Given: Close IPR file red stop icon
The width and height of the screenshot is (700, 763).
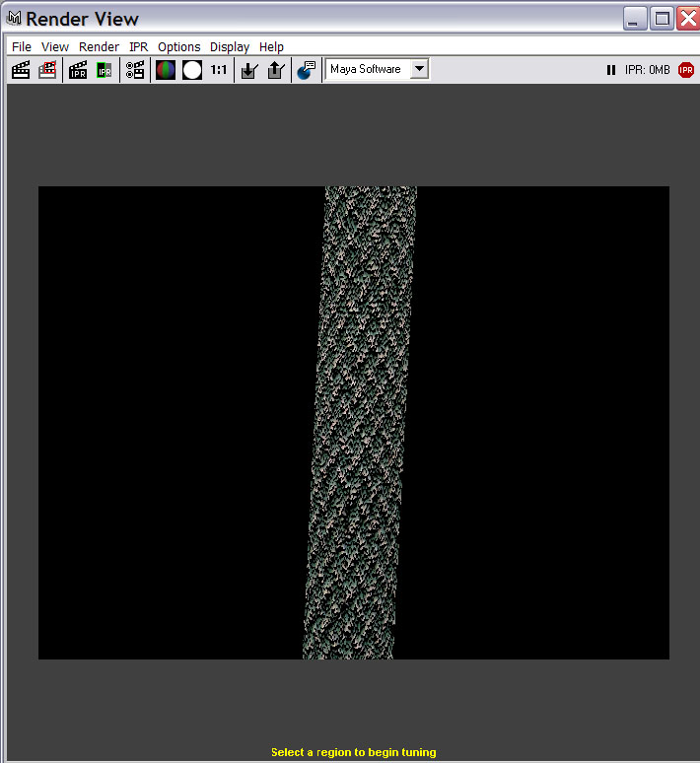Looking at the screenshot, I should tap(686, 70).
